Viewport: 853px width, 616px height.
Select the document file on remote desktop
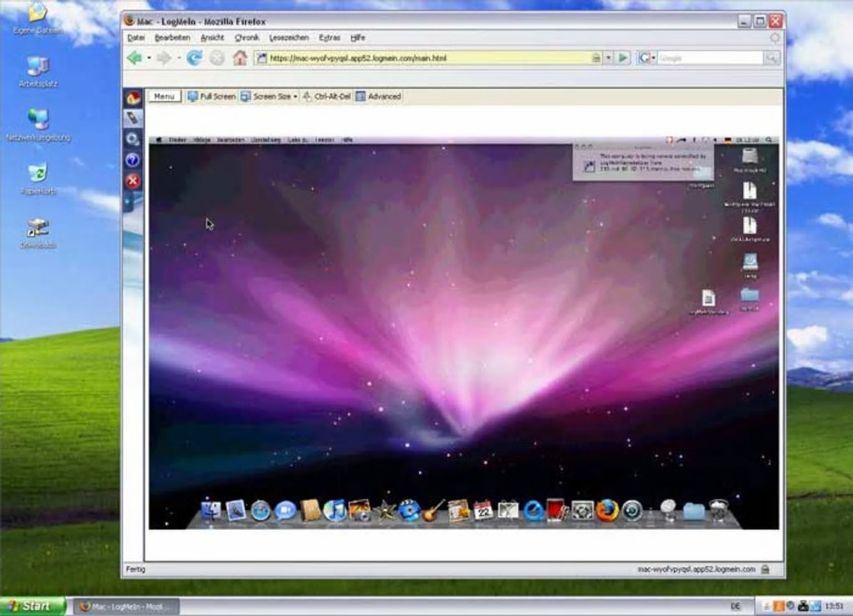tap(708, 303)
